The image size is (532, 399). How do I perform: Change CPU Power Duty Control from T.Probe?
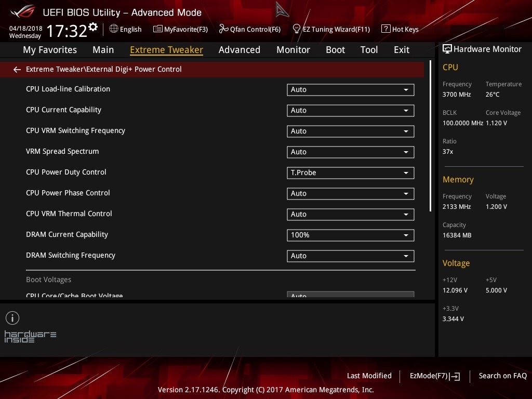coord(351,172)
